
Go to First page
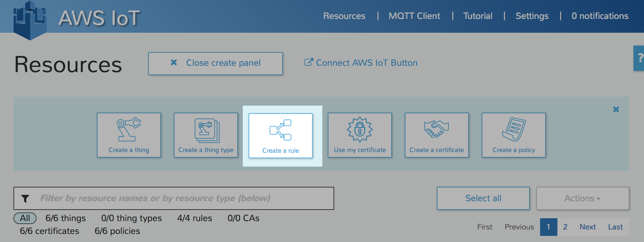(485, 227)
